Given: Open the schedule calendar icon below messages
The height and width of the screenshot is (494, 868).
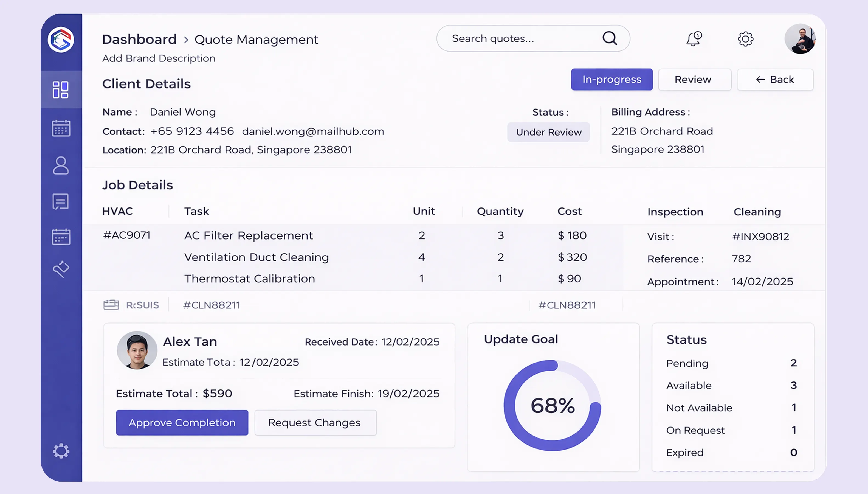Looking at the screenshot, I should point(61,237).
